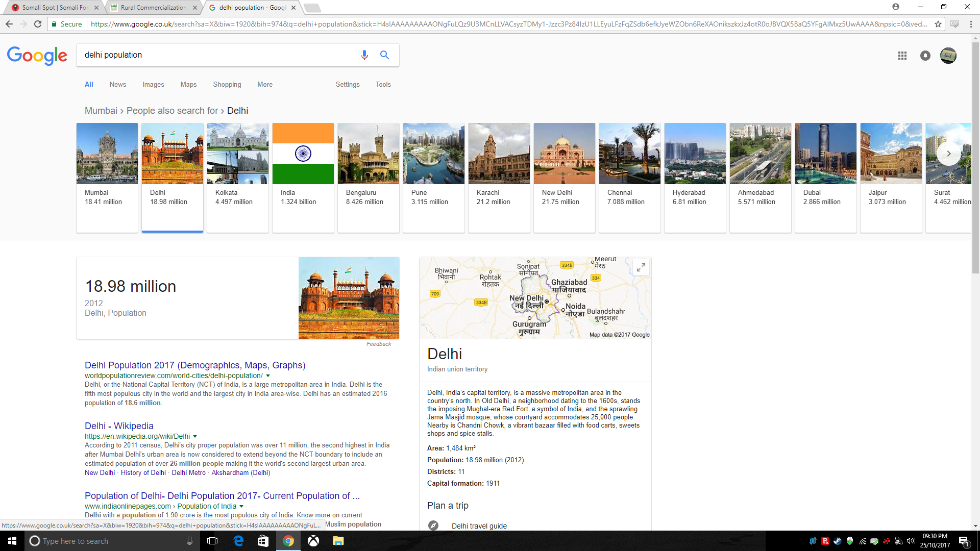Open Delhi Population 2017 Demographics result
This screenshot has height=551, width=980.
195,365
